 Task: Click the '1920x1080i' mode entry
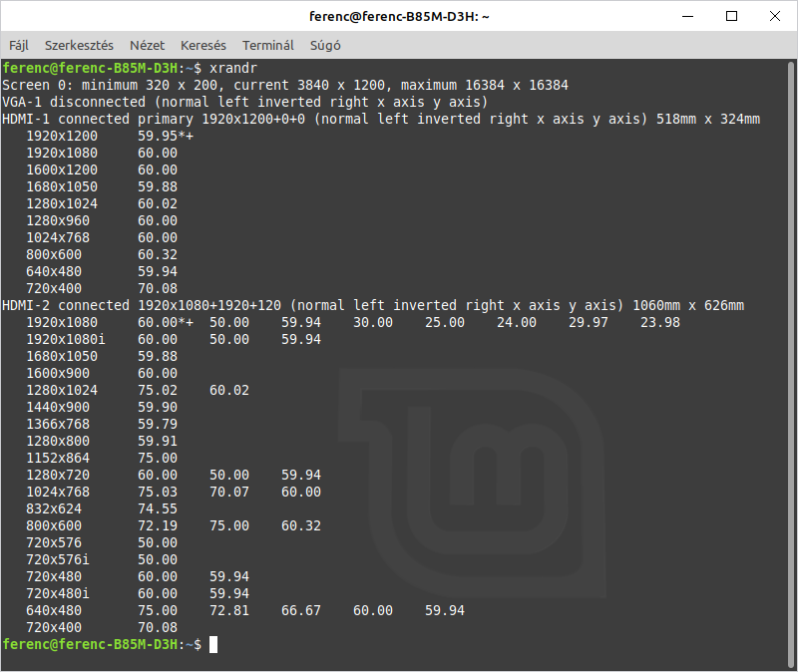66,339
